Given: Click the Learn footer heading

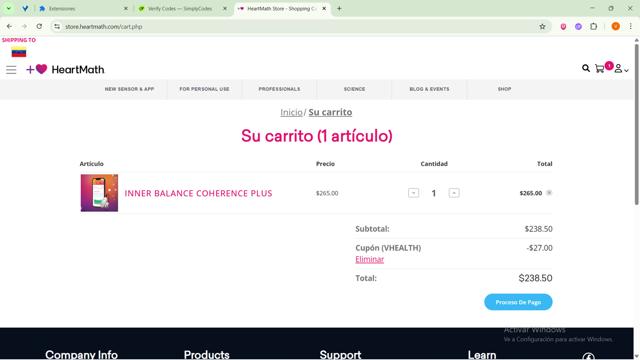Looking at the screenshot, I should pos(482,355).
